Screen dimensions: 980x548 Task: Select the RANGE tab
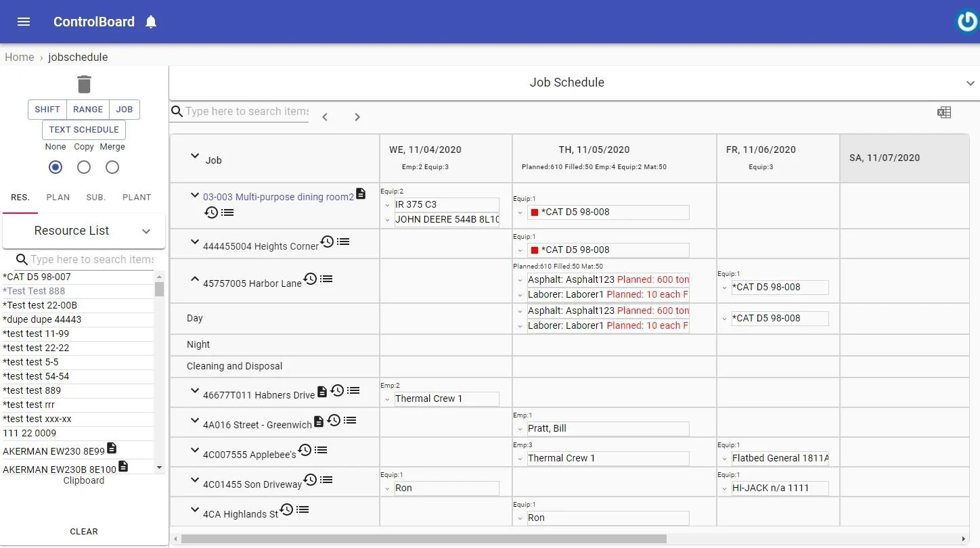coord(87,109)
